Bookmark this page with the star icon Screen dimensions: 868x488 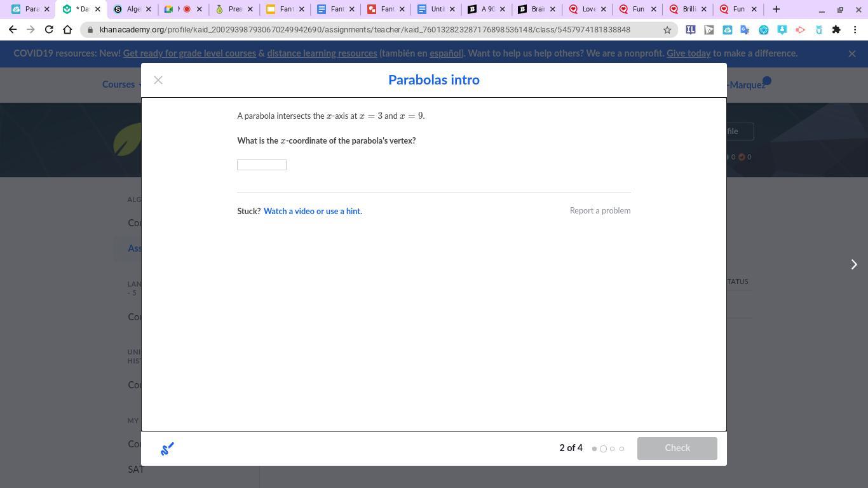coord(667,30)
